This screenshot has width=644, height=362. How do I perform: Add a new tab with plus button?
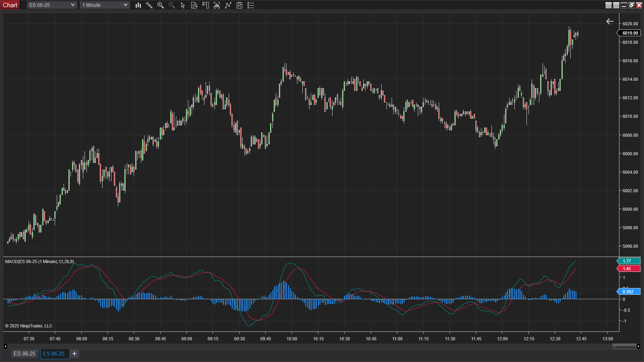pos(74,354)
